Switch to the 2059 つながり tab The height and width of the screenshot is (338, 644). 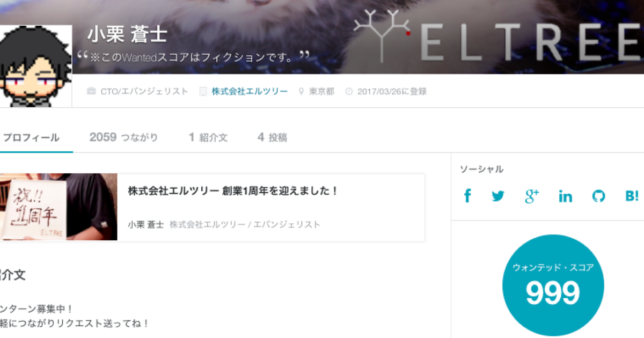click(x=124, y=137)
